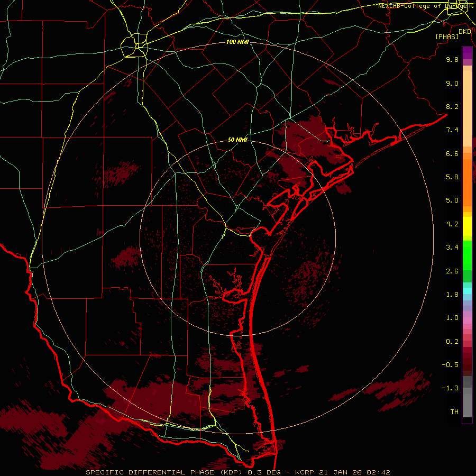The height and width of the screenshot is (476, 476).
Task: Click the -1.3 legend value
Action: [450, 388]
